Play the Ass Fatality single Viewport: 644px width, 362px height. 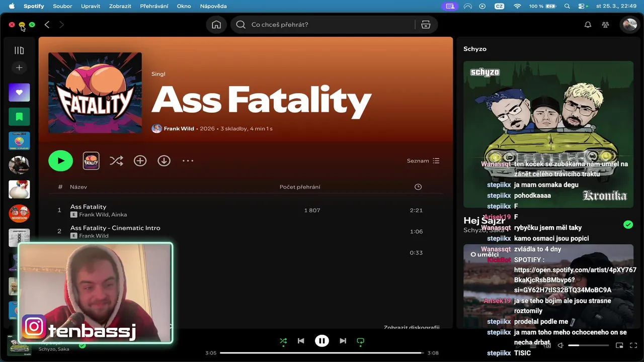tap(61, 161)
